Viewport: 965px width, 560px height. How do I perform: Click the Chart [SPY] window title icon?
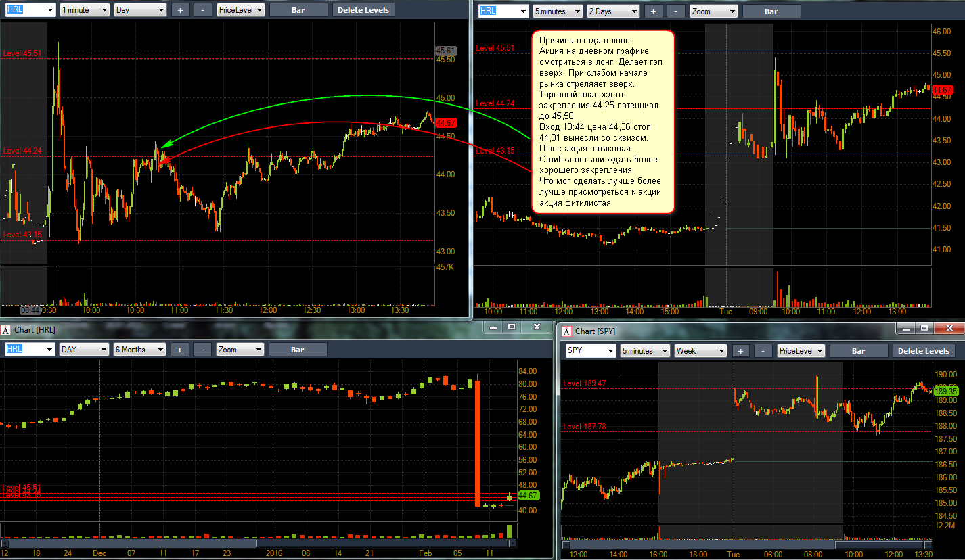click(x=566, y=331)
